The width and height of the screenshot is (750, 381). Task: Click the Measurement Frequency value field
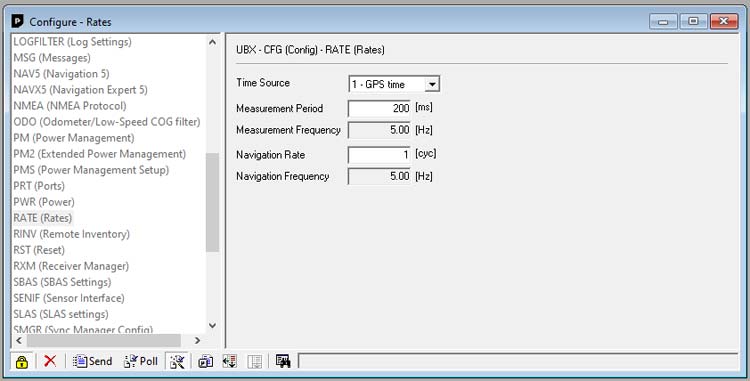pos(379,130)
